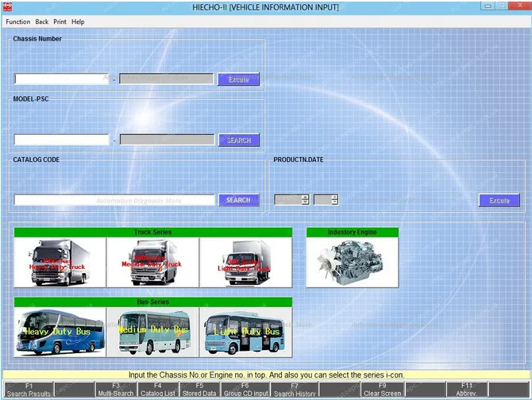Click F11 Abbrev. function key
Image resolution: width=532 pixels, height=400 pixels.
click(x=467, y=390)
